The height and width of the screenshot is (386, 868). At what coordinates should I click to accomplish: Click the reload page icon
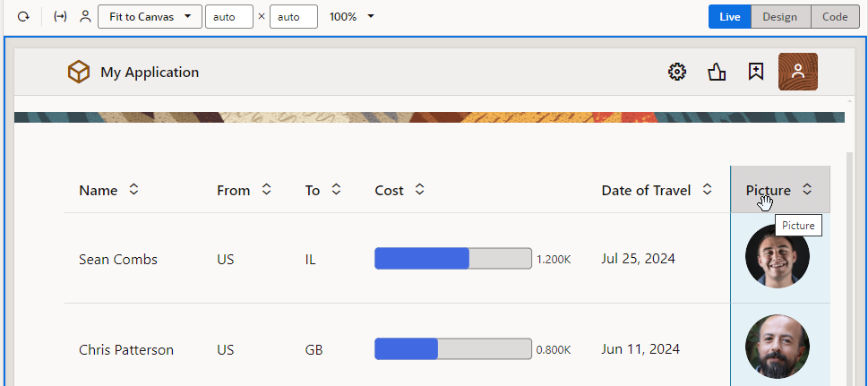(x=23, y=17)
